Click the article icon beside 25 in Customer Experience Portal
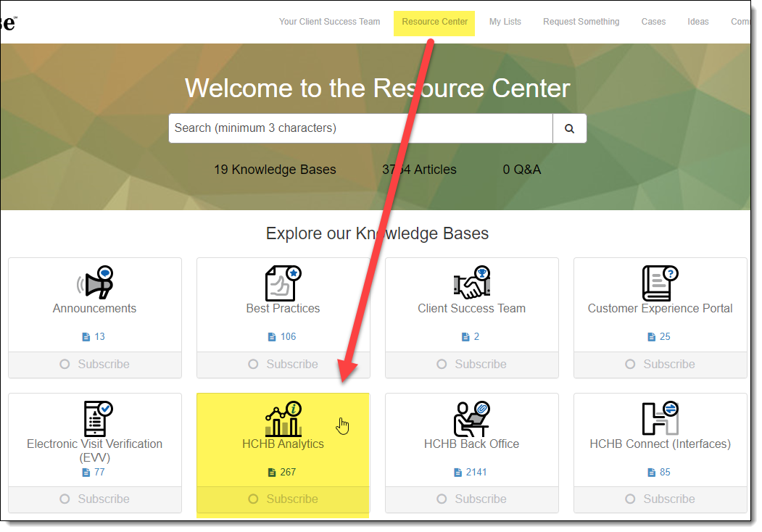762x532 pixels. (x=652, y=337)
